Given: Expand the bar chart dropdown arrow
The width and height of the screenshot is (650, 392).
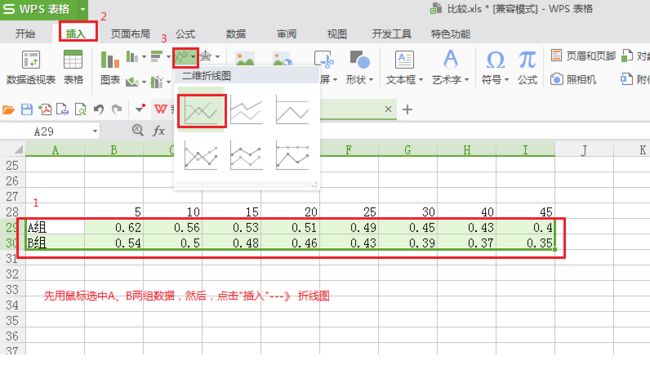Looking at the screenshot, I should [x=168, y=57].
